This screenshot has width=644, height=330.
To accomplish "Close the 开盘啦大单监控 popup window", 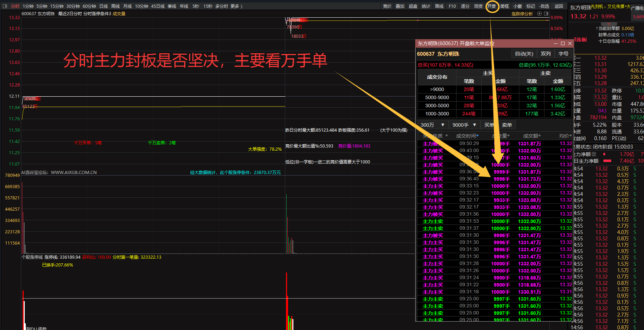I will tap(570, 43).
